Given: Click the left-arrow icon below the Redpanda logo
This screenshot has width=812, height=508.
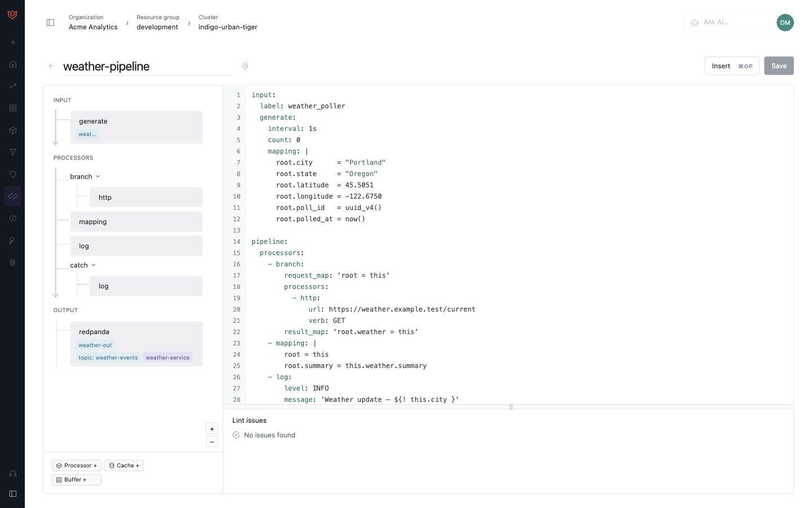Looking at the screenshot, I should coord(13,42).
